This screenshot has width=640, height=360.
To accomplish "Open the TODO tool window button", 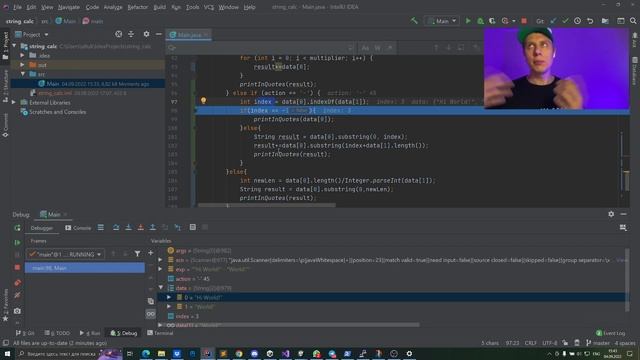I will point(58,333).
